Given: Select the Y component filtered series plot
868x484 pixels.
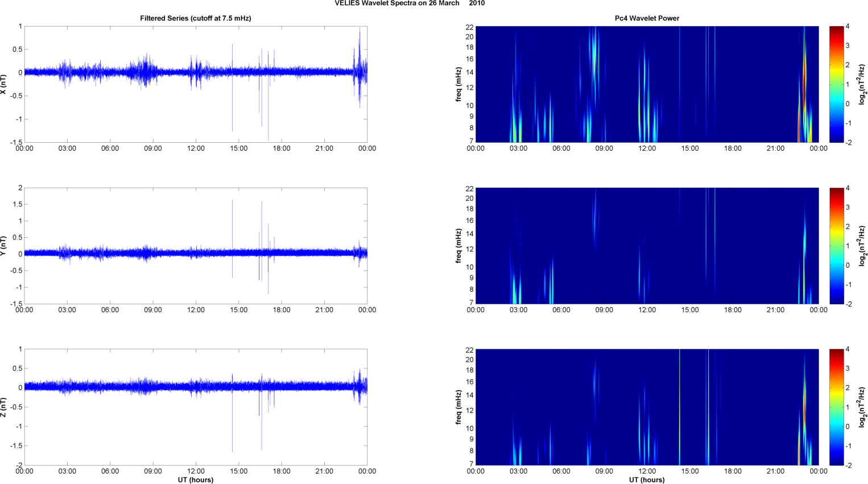Looking at the screenshot, I should click(195, 246).
